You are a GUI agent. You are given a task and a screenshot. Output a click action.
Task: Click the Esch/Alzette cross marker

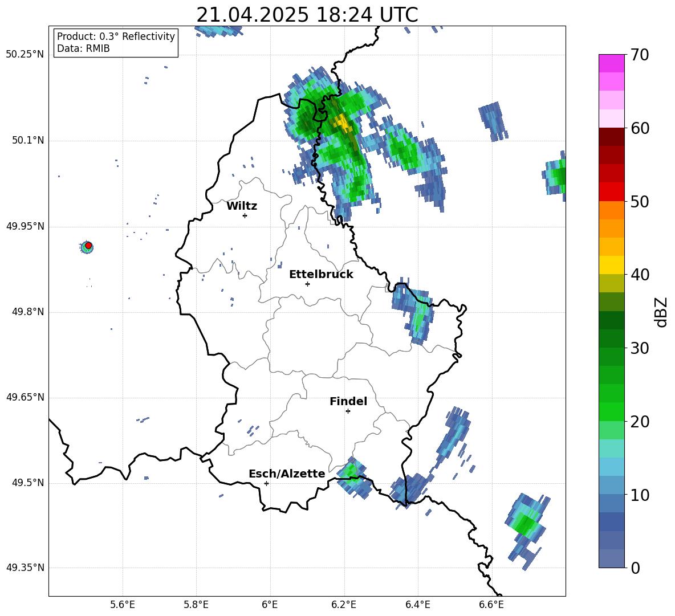(x=266, y=483)
